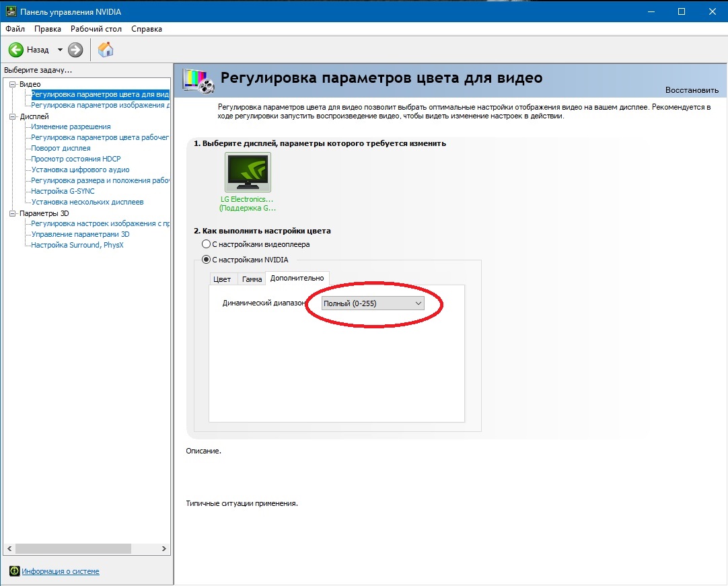Screen dimensions: 728x586
Task: Click the page header video color icon
Action: click(x=198, y=80)
